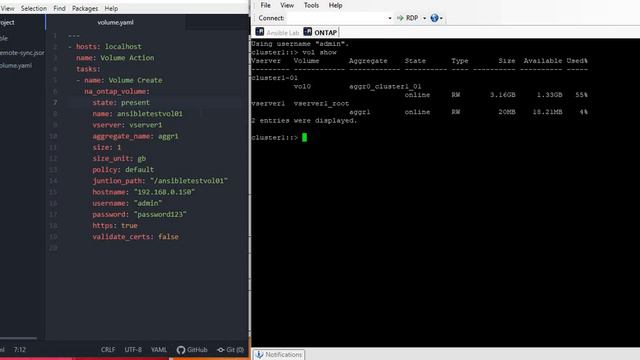Click the 'size_unit: gb' line

[119, 158]
